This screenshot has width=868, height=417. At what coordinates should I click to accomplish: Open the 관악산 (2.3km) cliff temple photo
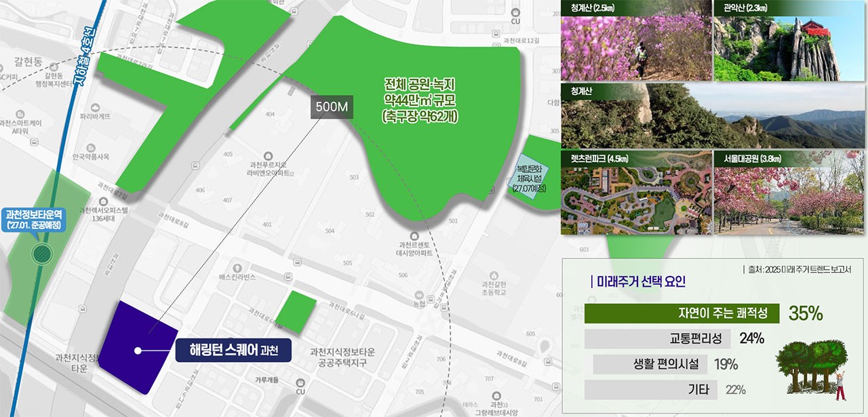[x=791, y=41]
